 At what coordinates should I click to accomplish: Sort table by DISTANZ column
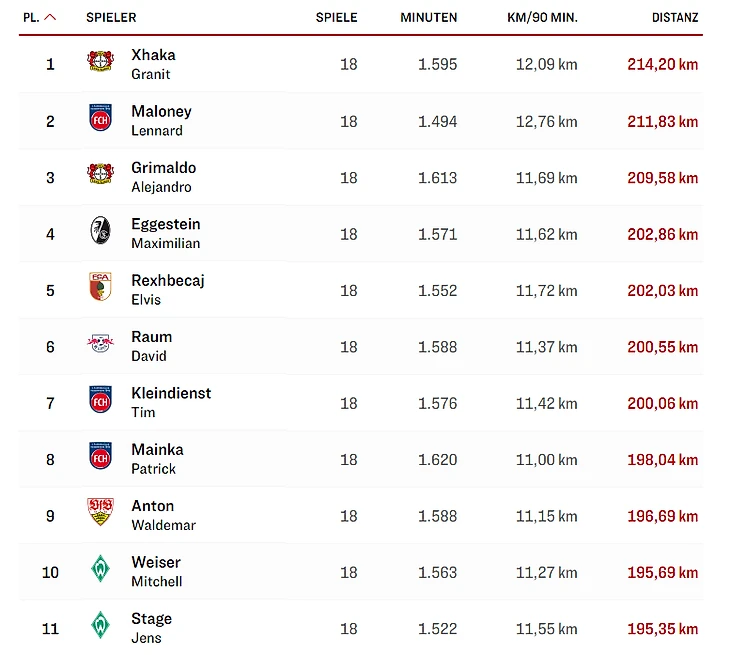click(675, 17)
